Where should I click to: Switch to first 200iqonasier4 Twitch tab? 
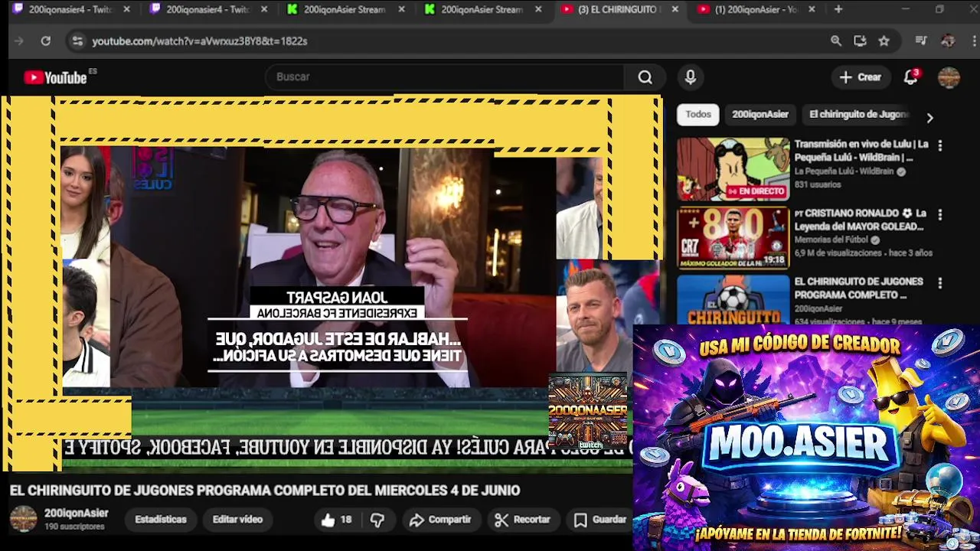(70, 10)
